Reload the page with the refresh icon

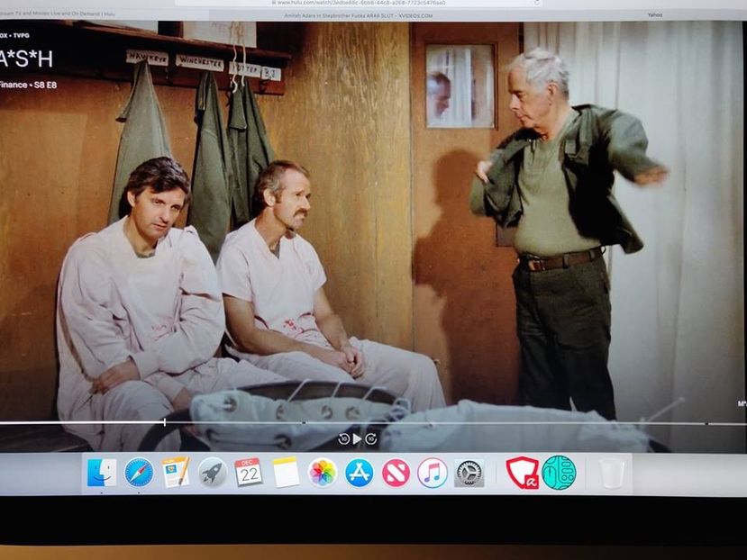pos(537,3)
